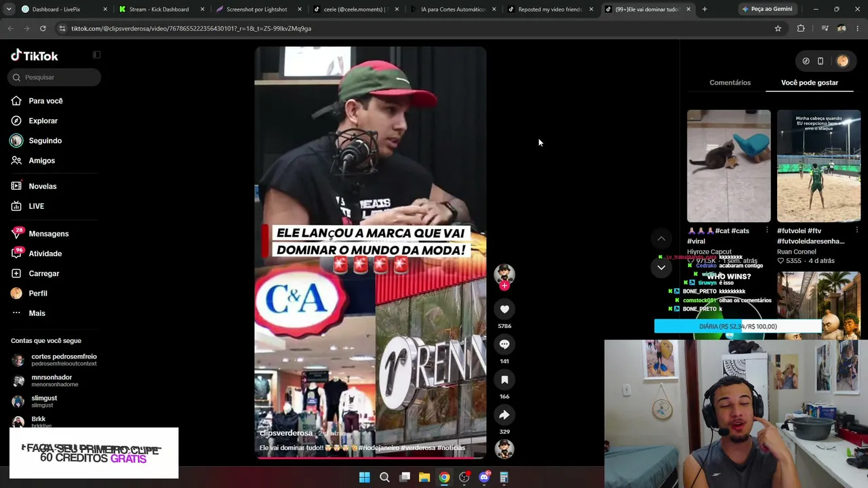This screenshot has width=868, height=488.
Task: Click the #verderosa hashtag in caption
Action: (x=418, y=448)
